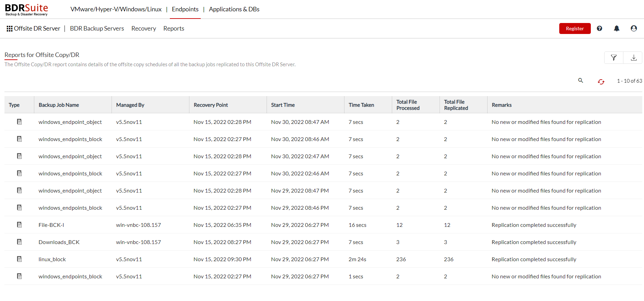Open the help question mark icon
The width and height of the screenshot is (644, 301).
[599, 28]
